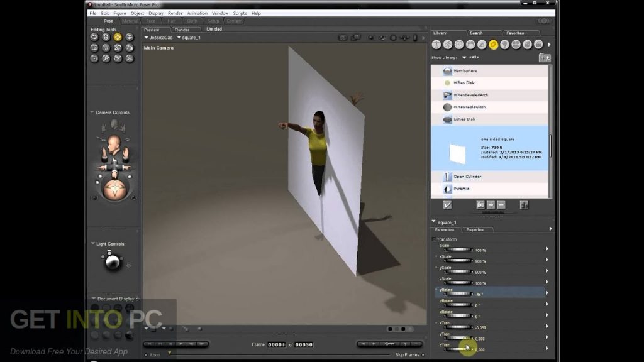Screen dimensions: 644x362
Task: Show more library categories with right arrow
Action: click(549, 45)
